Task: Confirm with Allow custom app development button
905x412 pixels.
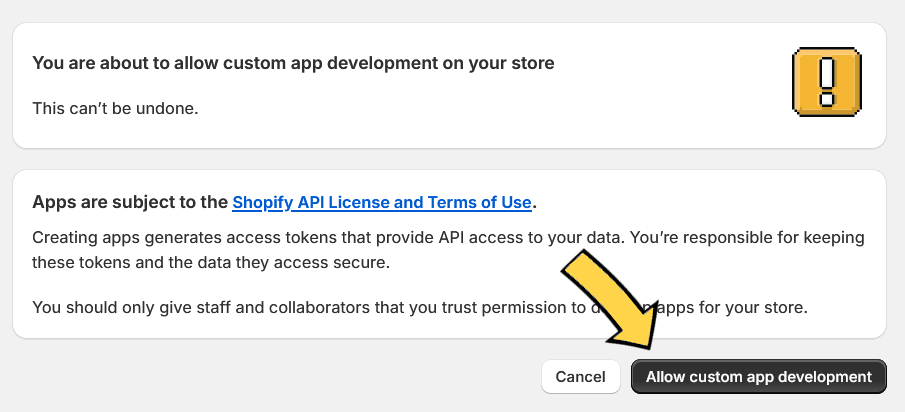Action: coord(758,377)
